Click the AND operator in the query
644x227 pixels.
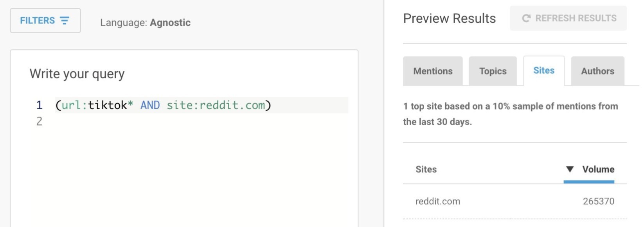[x=150, y=105]
